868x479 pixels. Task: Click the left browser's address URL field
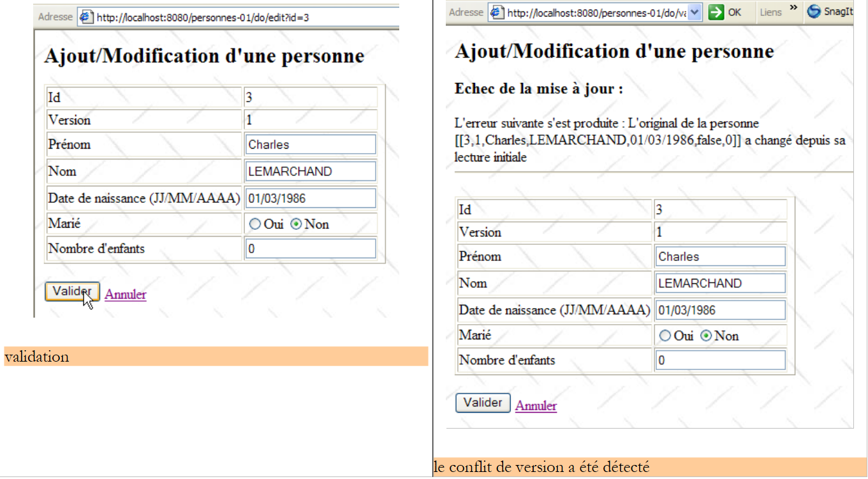tap(242, 17)
